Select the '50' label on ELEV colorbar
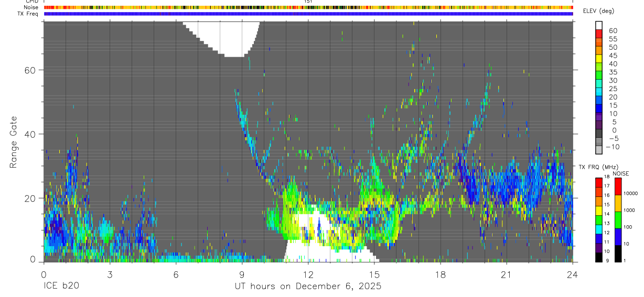The height and width of the screenshot is (297, 644). click(x=613, y=47)
